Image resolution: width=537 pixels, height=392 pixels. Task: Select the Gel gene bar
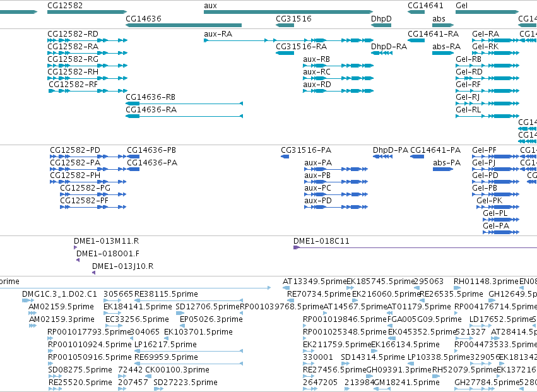click(487, 13)
